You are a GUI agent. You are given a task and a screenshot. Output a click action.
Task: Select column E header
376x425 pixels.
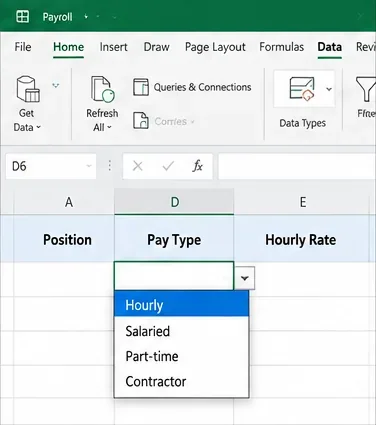coord(302,201)
